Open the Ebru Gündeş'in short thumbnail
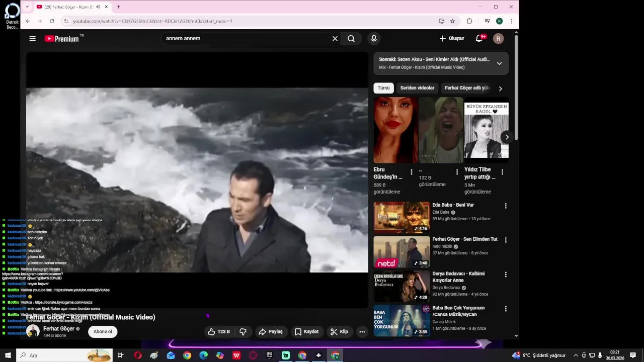The image size is (644, 362). pyautogui.click(x=395, y=130)
